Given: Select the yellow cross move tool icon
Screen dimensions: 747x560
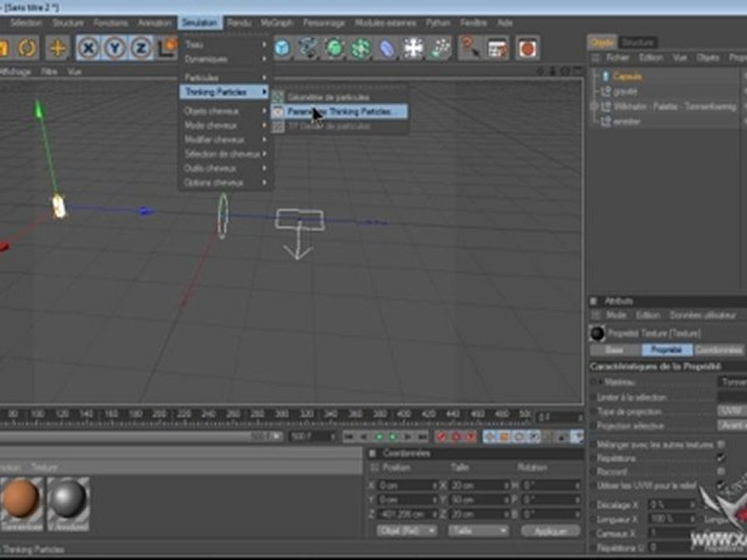Looking at the screenshot, I should click(x=57, y=48).
